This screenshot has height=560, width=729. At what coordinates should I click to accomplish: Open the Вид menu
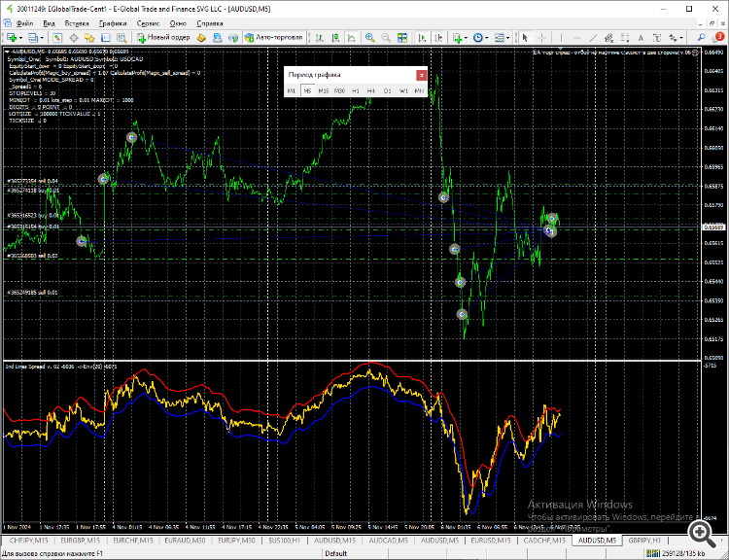point(49,23)
